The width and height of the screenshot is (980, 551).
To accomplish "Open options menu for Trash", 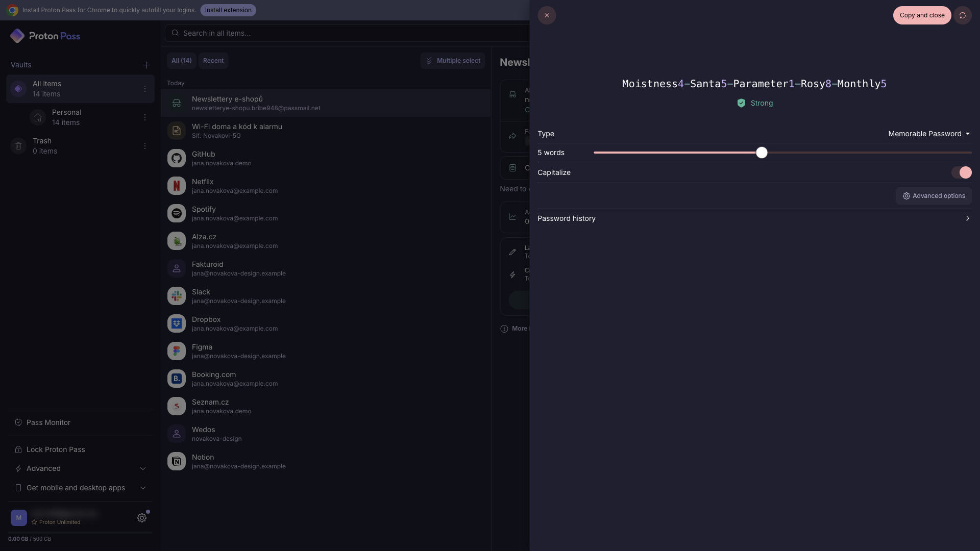I will (x=145, y=146).
